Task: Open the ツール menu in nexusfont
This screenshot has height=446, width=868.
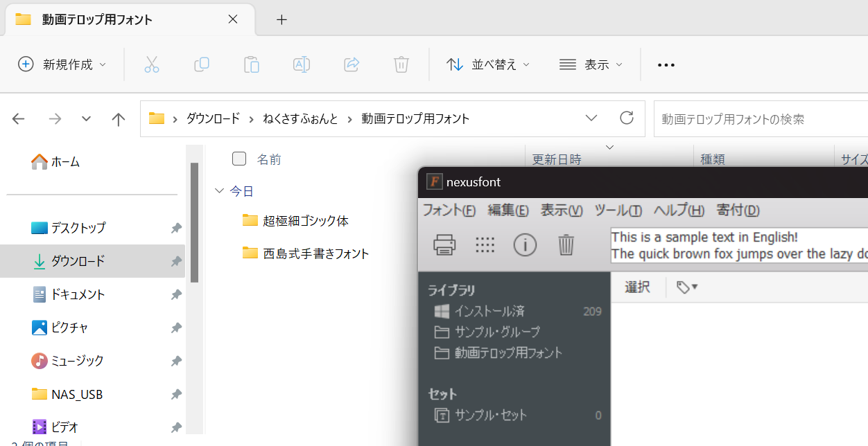Action: pyautogui.click(x=618, y=210)
